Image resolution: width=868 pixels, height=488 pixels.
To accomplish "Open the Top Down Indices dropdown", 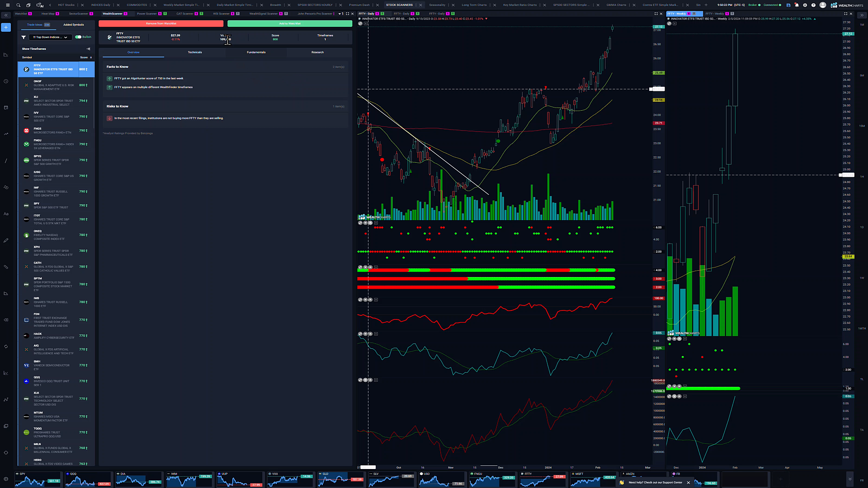I will click(x=50, y=37).
